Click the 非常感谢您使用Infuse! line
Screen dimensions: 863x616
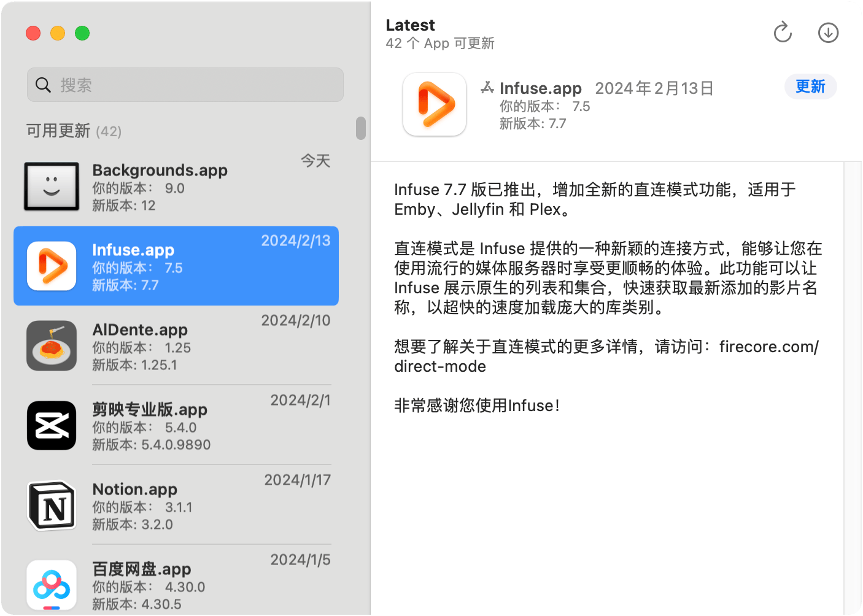[477, 406]
